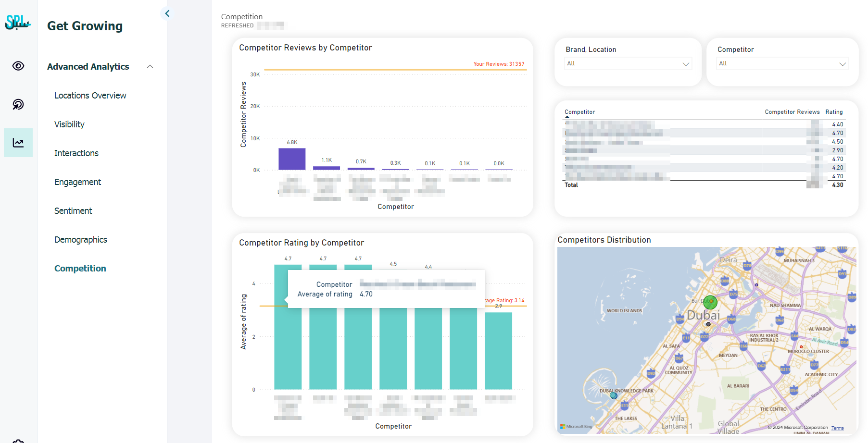Open the reputation chat-bubble icon in sidebar
The image size is (868, 443).
point(18,104)
